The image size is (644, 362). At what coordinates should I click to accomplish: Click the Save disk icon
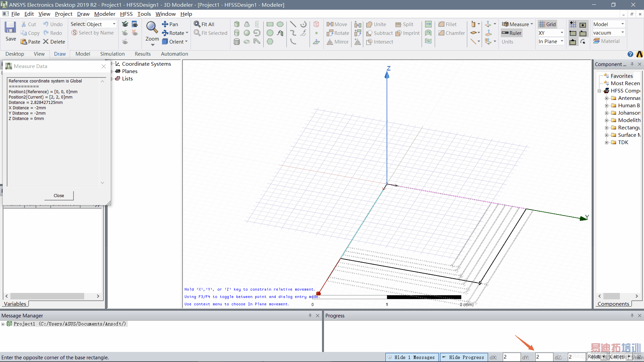pos(10,27)
